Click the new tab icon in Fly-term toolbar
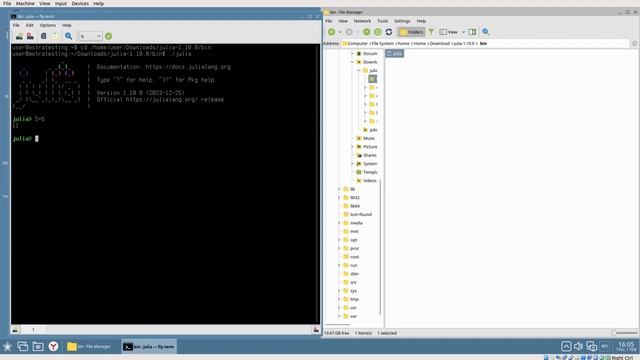The width and height of the screenshot is (640, 360). (x=19, y=36)
